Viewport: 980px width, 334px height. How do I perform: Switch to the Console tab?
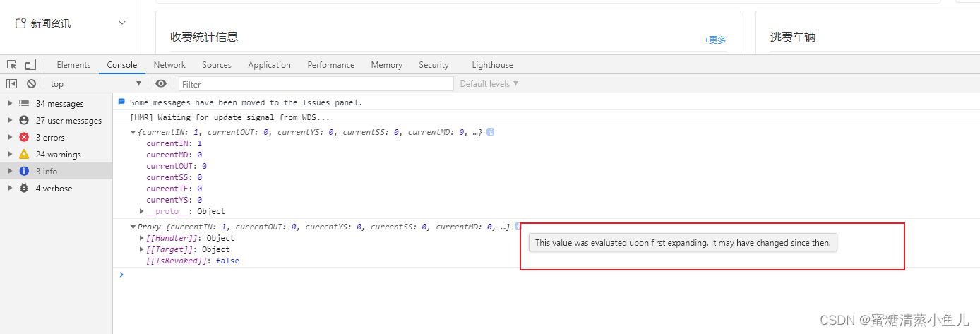[x=122, y=64]
